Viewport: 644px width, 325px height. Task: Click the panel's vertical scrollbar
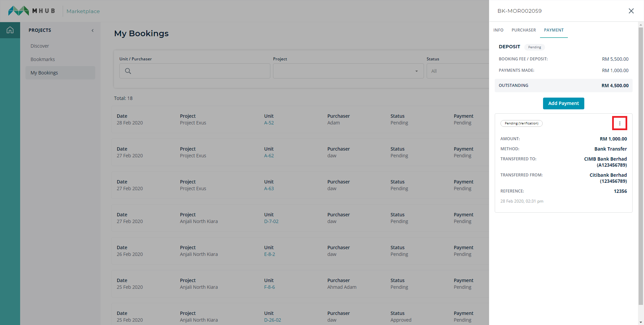tap(641, 166)
